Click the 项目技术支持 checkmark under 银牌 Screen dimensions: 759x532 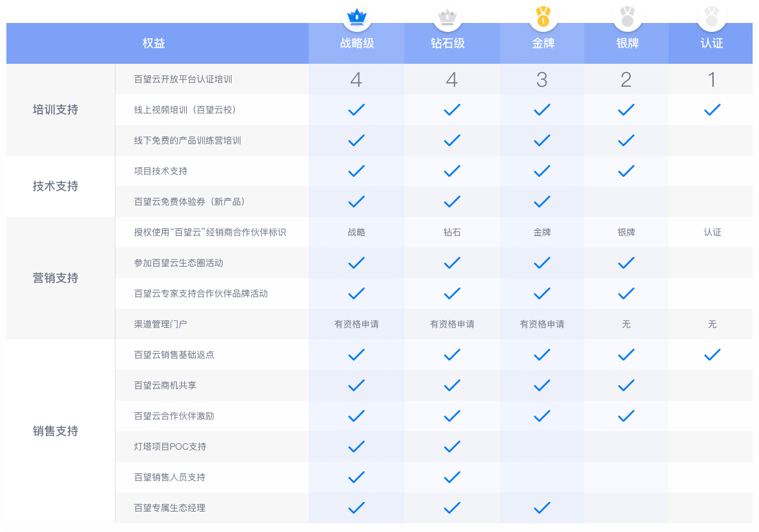click(x=626, y=171)
